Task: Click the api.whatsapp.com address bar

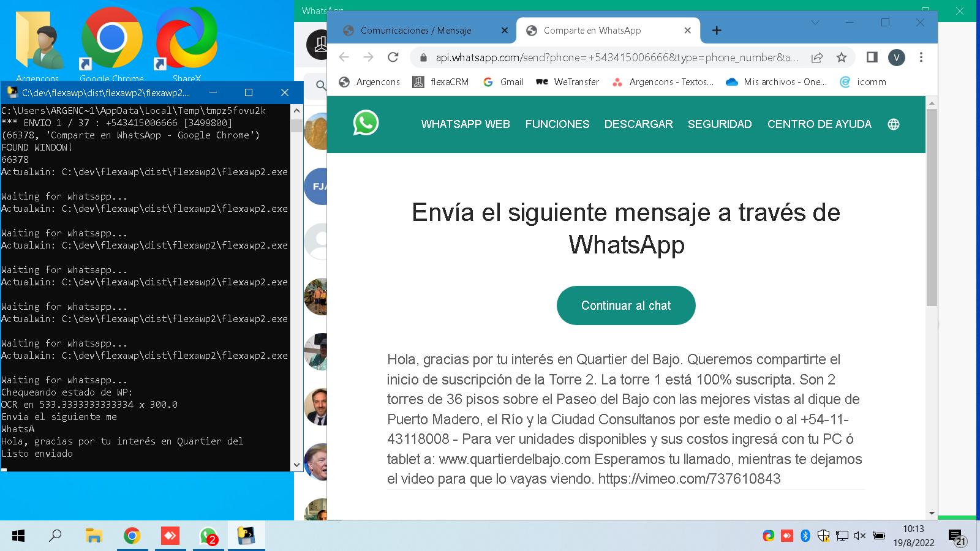Action: pos(616,58)
